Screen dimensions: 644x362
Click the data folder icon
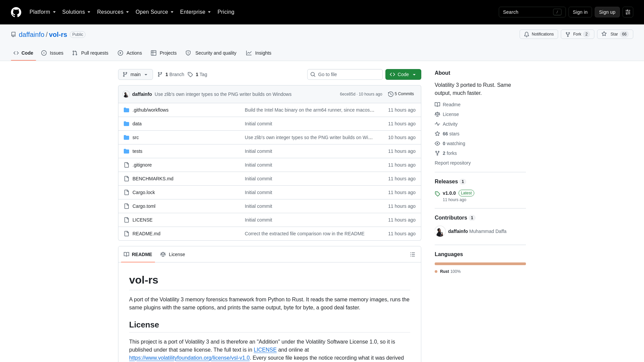pyautogui.click(x=126, y=124)
